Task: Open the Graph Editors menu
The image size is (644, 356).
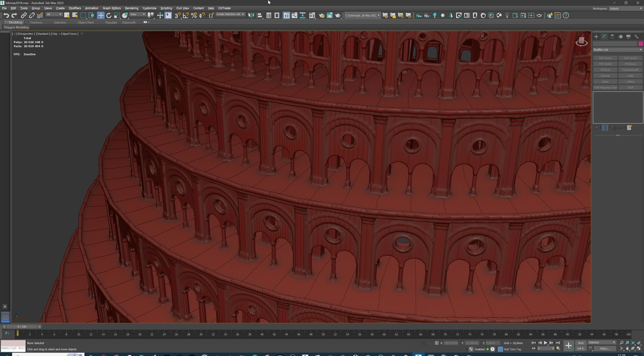Action: [x=112, y=8]
